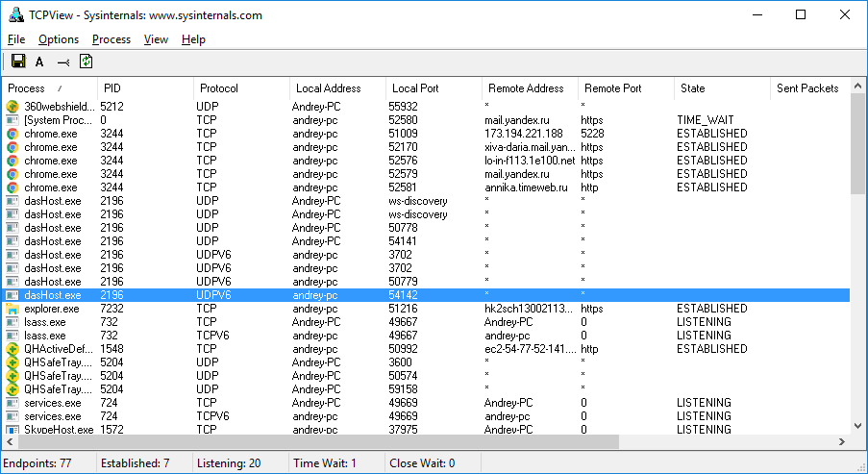
Task: Sort by the State column header
Action: [x=721, y=88]
